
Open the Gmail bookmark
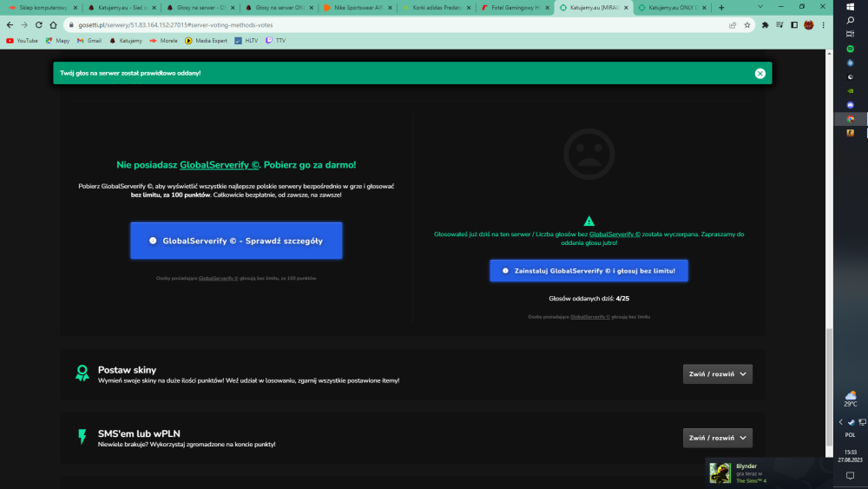pyautogui.click(x=89, y=41)
